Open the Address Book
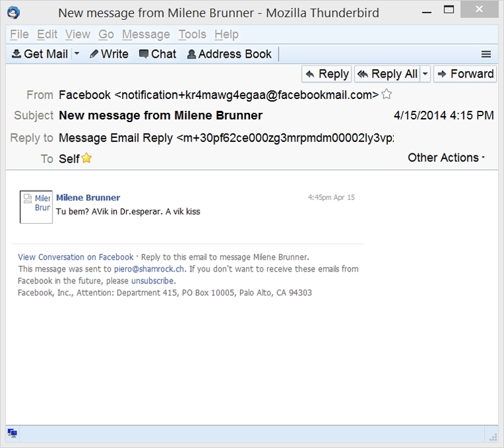The width and height of the screenshot is (504, 448). (x=229, y=54)
